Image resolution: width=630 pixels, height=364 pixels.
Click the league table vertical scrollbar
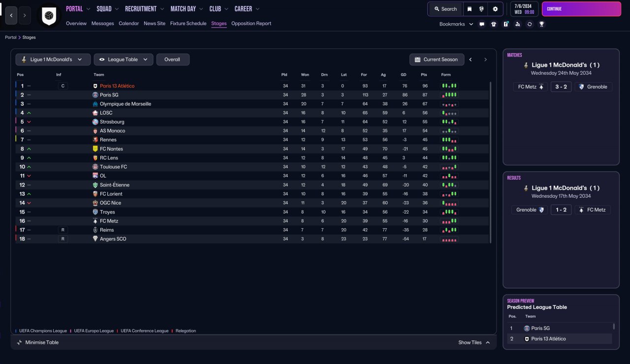pyautogui.click(x=490, y=162)
